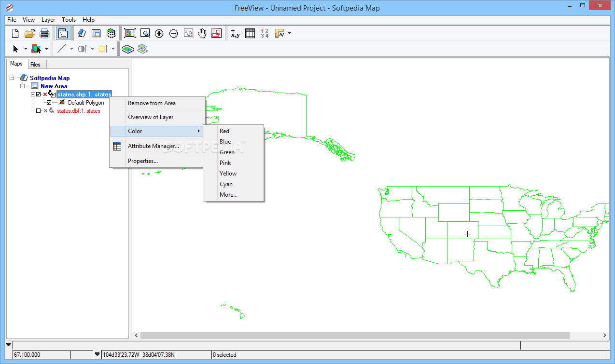
Task: Click the stacked layers icon
Action: (111, 33)
